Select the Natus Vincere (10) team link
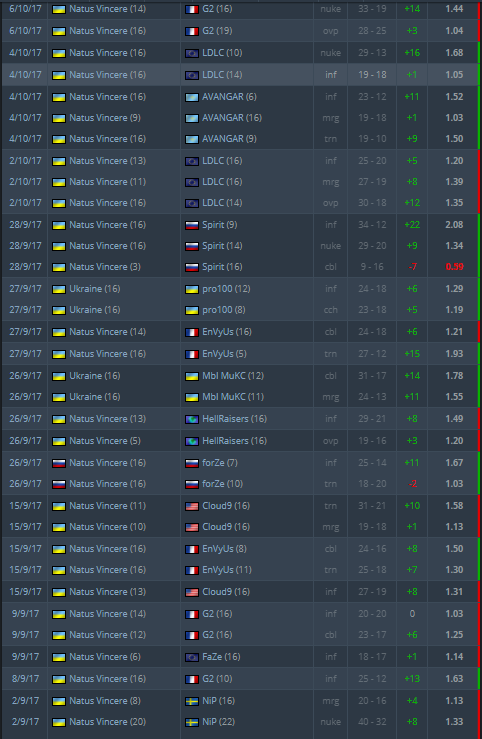Viewport: 482px width, 739px height. click(107, 527)
